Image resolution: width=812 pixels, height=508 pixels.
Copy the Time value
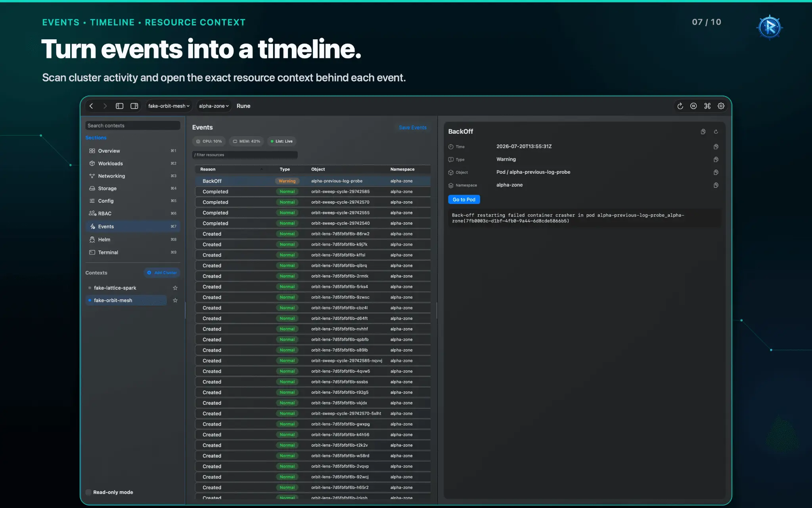click(716, 147)
